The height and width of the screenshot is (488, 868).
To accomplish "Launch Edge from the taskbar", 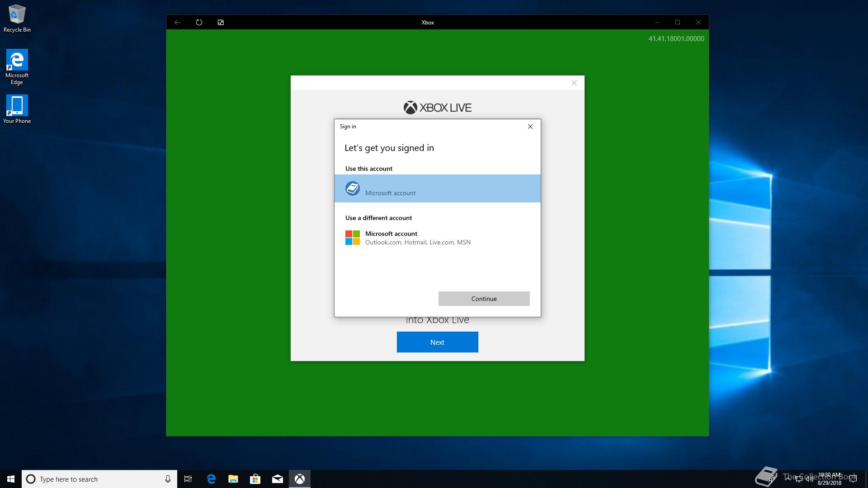I will point(211,479).
